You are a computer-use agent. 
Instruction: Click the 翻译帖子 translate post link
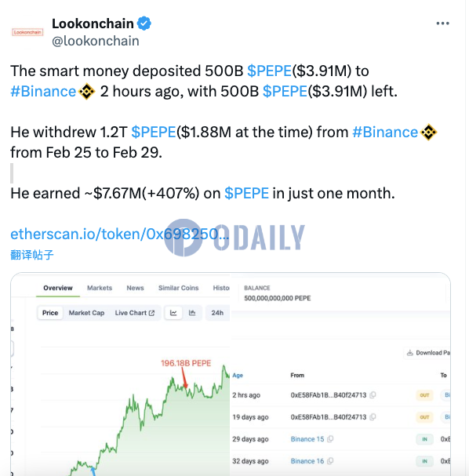pyautogui.click(x=32, y=255)
